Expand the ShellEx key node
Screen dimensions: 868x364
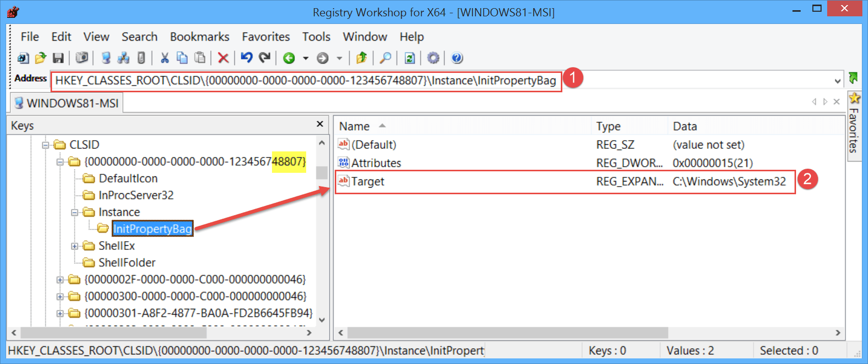(x=75, y=246)
